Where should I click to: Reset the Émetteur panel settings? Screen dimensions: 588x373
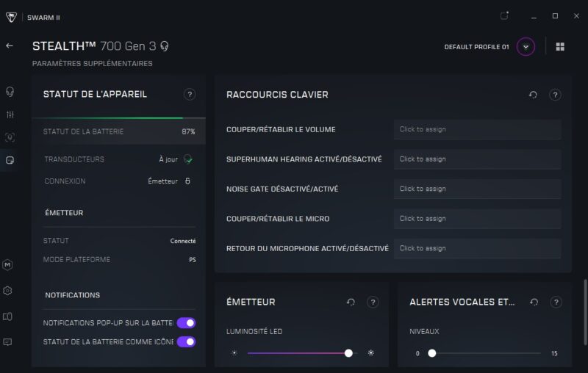tap(351, 302)
